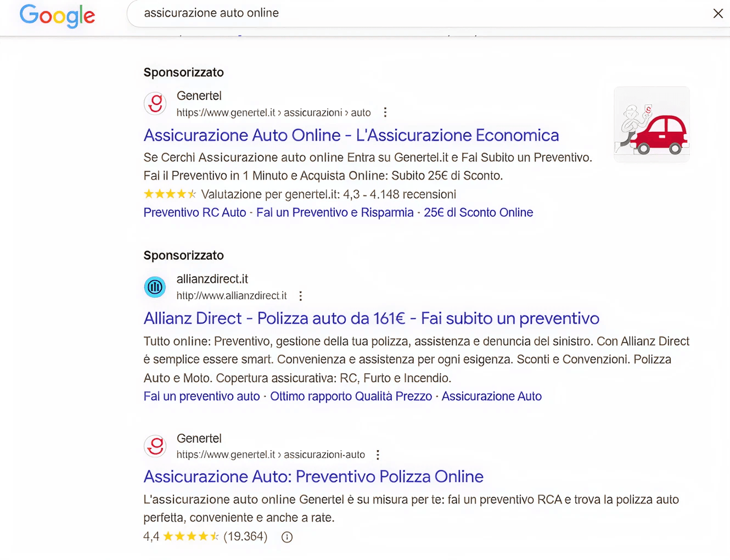Click the Generel favicon in the first sponsored ad

tap(155, 103)
